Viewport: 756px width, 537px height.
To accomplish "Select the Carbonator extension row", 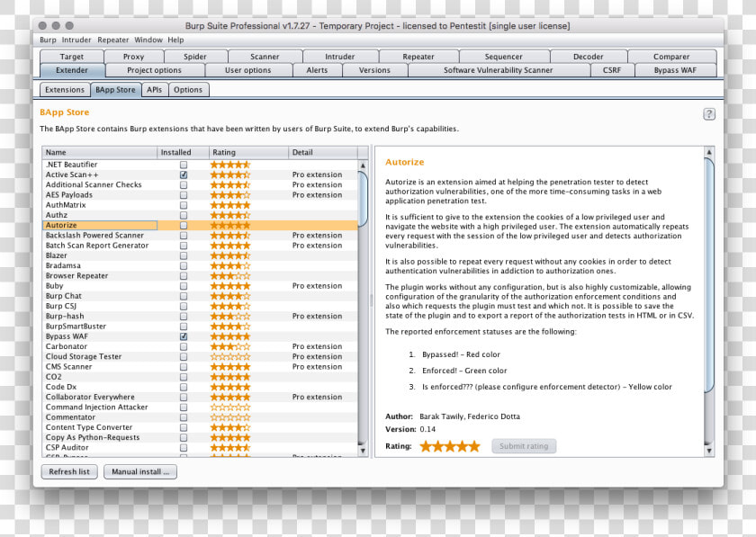I will 200,346.
